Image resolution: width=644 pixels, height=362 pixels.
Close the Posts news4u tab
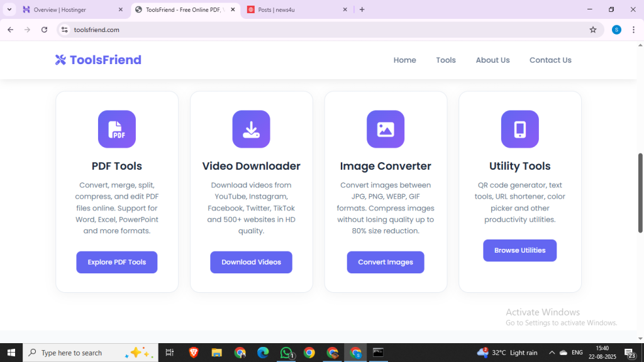coord(345,9)
